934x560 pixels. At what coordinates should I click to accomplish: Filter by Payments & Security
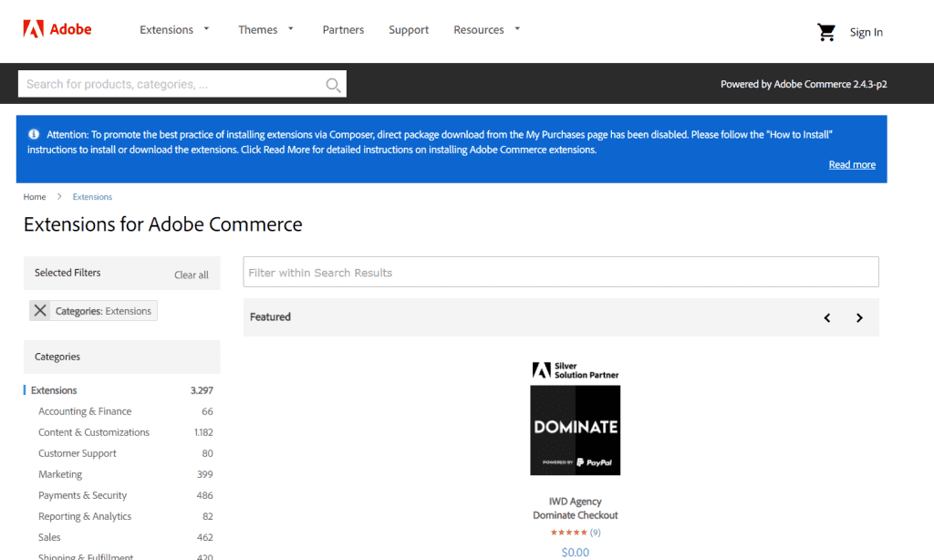pyautogui.click(x=83, y=495)
